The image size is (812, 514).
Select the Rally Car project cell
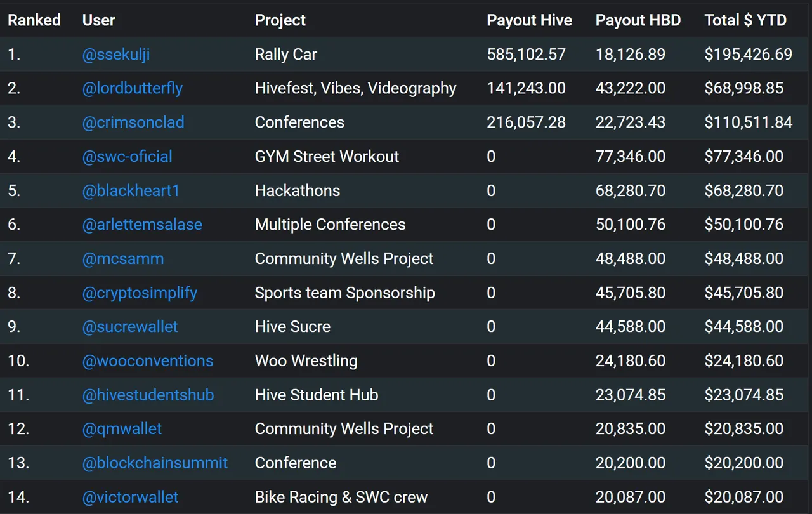pyautogui.click(x=286, y=55)
